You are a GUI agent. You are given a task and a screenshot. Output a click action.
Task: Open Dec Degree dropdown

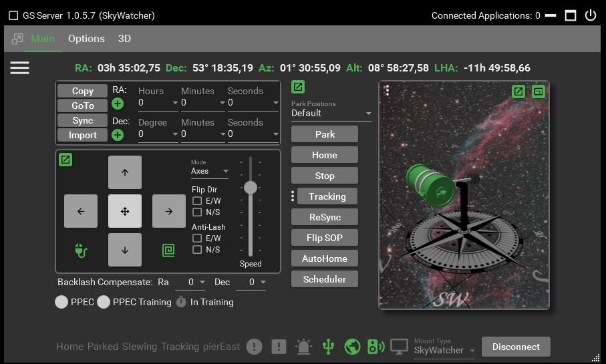coord(158,134)
